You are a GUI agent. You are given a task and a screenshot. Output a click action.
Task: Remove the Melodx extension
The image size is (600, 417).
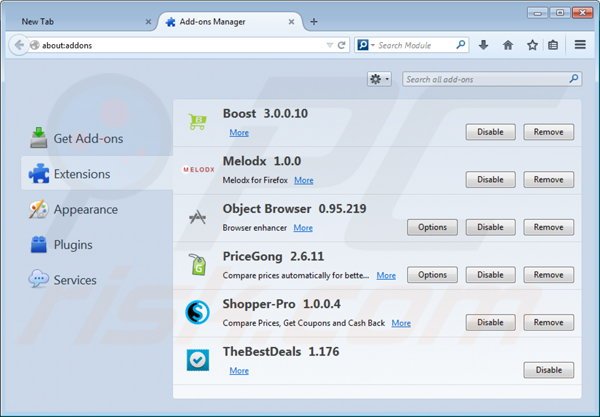pos(548,179)
